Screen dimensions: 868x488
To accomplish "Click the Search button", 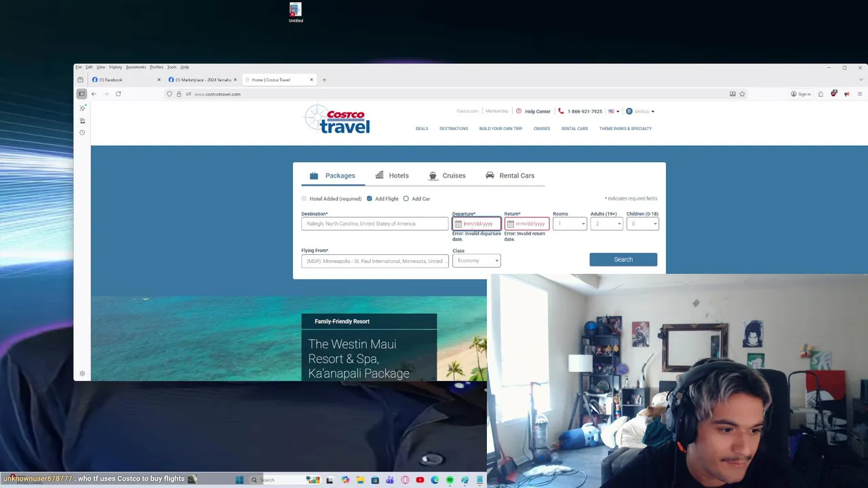I will pyautogui.click(x=623, y=260).
